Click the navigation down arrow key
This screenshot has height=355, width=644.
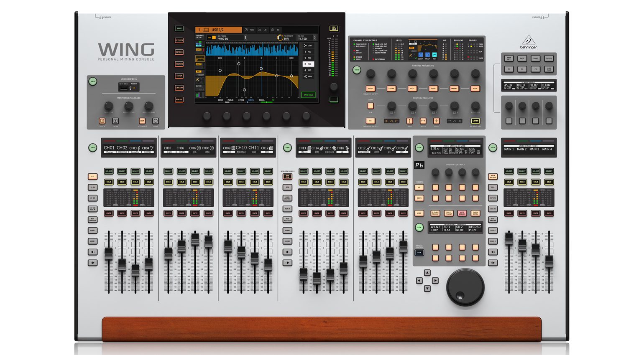[x=427, y=288]
